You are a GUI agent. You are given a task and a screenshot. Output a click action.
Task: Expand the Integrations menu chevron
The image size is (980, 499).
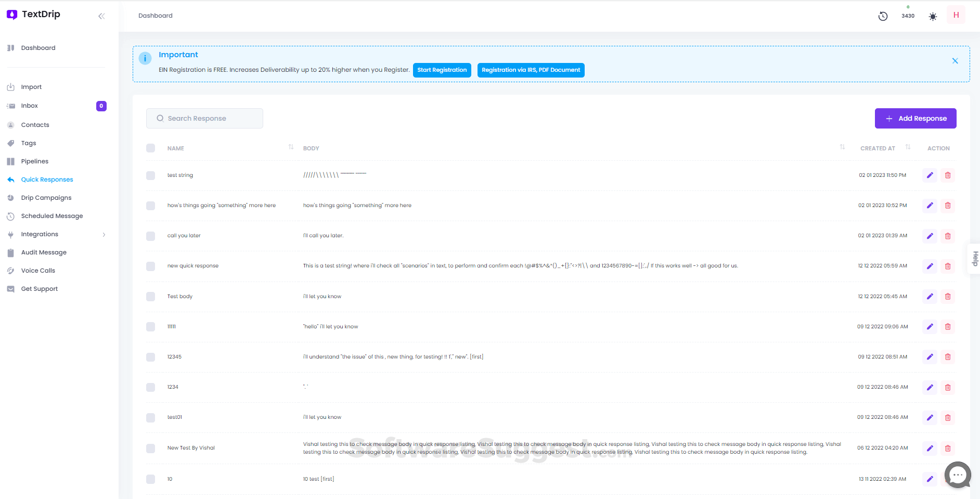tap(104, 234)
